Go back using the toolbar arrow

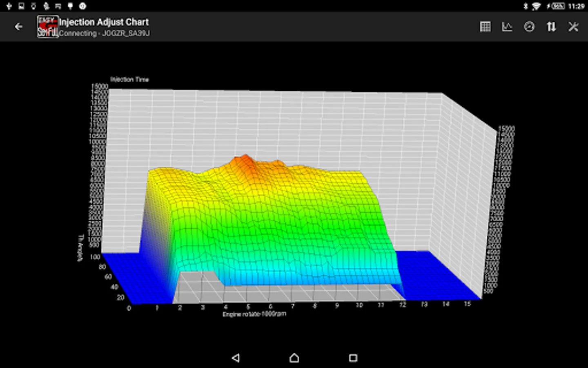(18, 27)
